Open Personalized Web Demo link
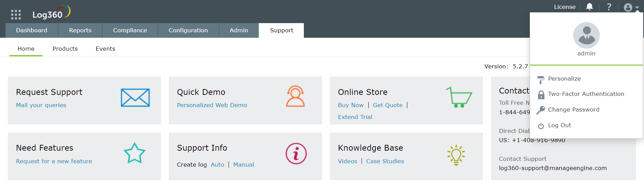 coord(212,105)
